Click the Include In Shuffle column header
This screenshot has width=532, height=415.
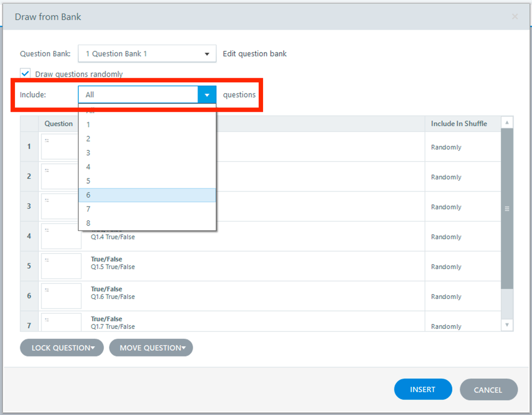(459, 124)
